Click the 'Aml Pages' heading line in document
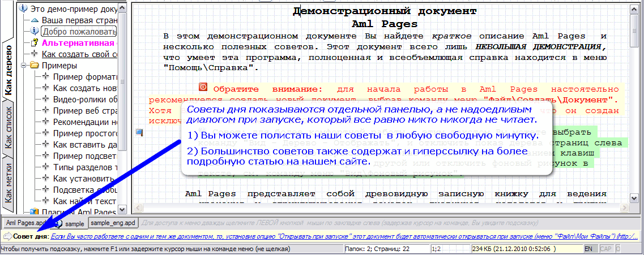 [x=385, y=24]
